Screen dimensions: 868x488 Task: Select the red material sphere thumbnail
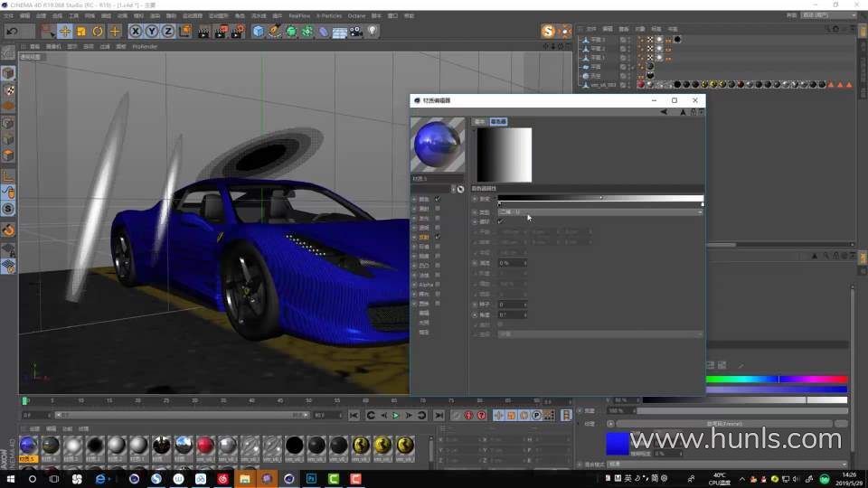tap(205, 446)
